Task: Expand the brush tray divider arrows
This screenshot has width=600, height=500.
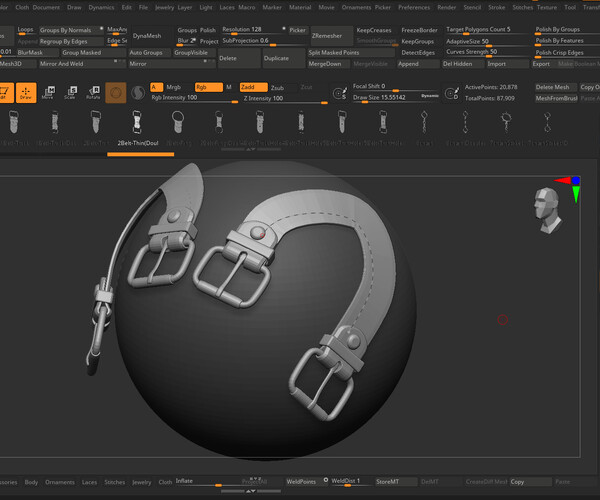Action: click(251, 150)
